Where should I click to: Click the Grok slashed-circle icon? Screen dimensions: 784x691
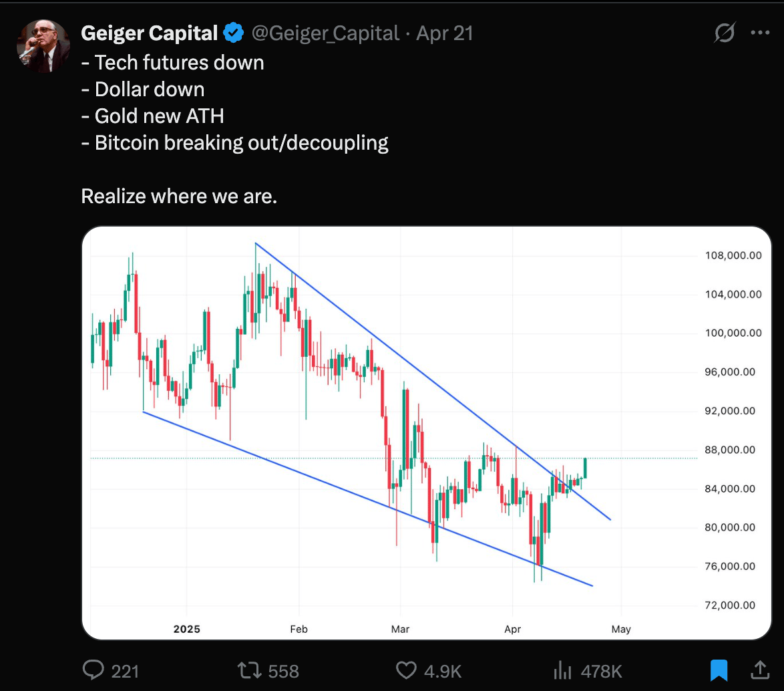(x=725, y=33)
